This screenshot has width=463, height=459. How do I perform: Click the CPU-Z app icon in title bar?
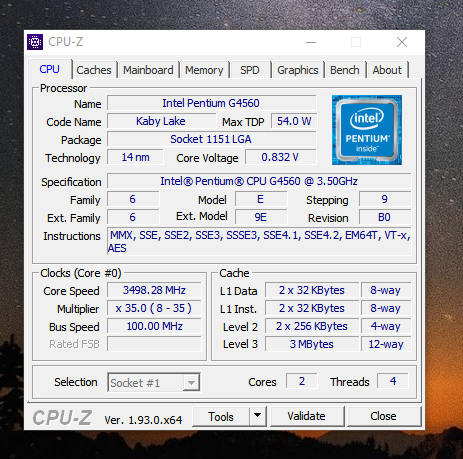point(35,42)
